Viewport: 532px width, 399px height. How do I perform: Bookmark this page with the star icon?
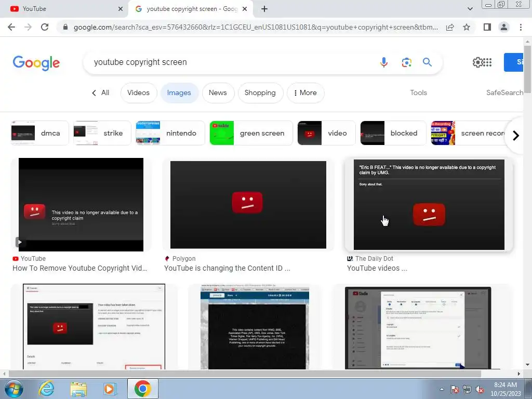pos(467,27)
